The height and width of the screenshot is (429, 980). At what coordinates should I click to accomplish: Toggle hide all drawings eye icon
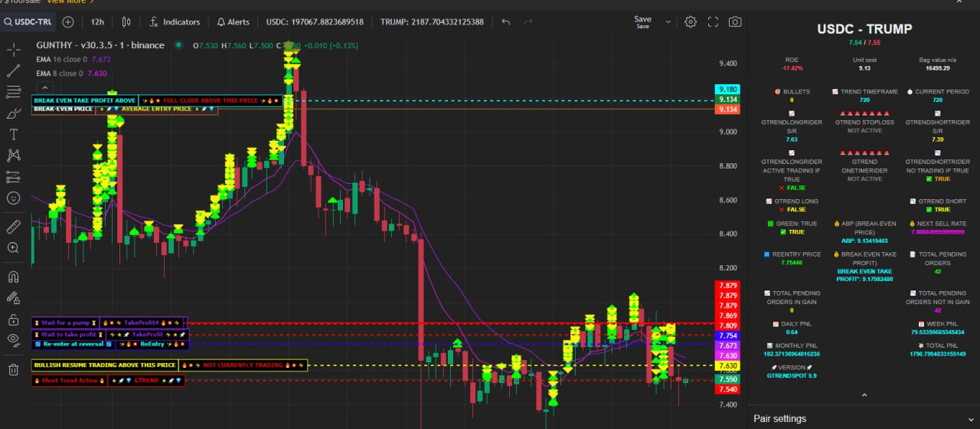click(13, 339)
